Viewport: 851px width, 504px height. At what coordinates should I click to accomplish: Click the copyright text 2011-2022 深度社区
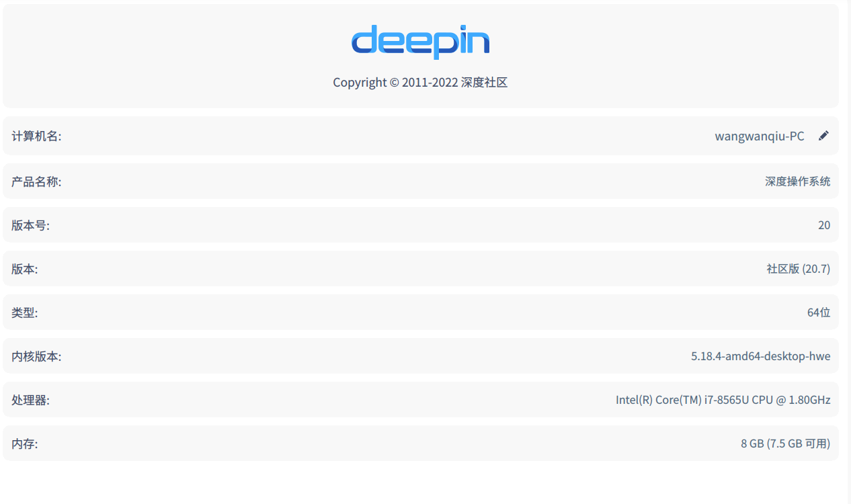pyautogui.click(x=420, y=83)
